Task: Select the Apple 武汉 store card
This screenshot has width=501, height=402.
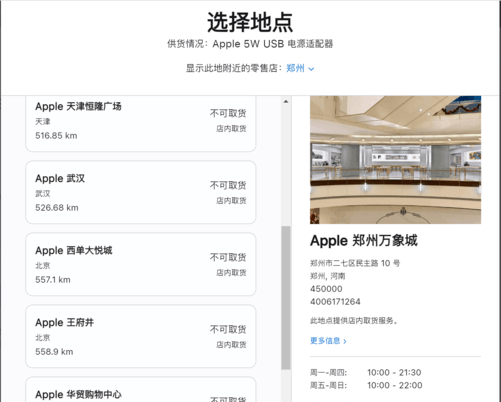Action: [141, 192]
